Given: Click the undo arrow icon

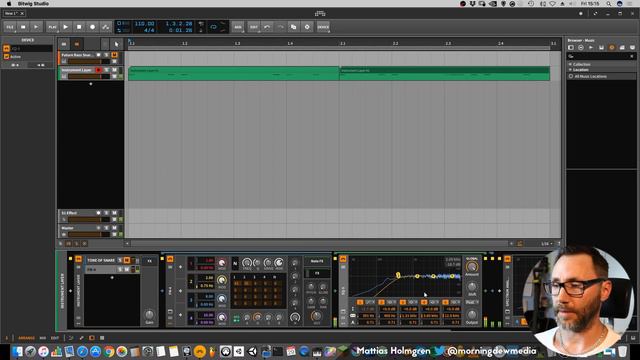Looking at the screenshot, I should tap(267, 27).
